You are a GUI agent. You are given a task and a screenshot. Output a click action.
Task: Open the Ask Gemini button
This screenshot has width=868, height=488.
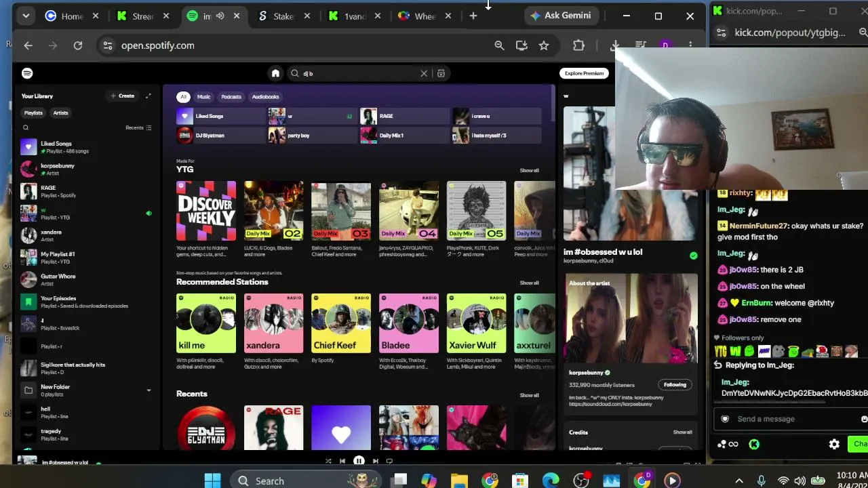click(x=561, y=16)
